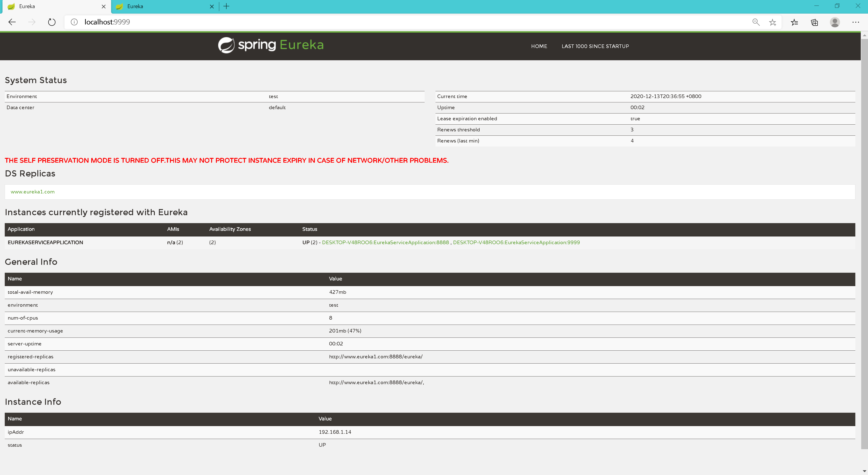Click the Availability Zones column header
Image resolution: width=868 pixels, height=475 pixels.
(x=230, y=229)
